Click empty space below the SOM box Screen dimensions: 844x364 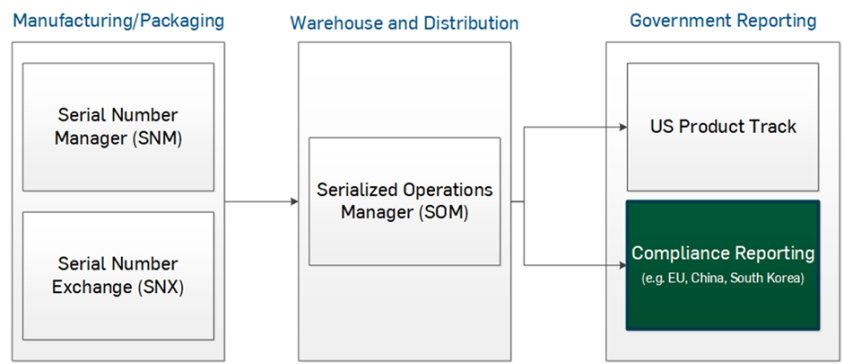[x=404, y=312]
